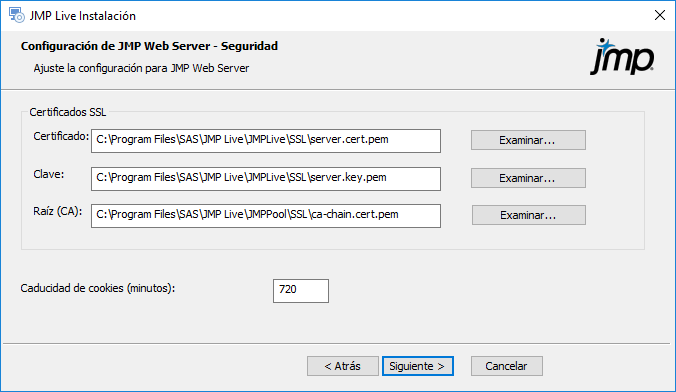Browse for Raíz (CA) file with Examinar
The height and width of the screenshot is (392, 676).
[x=529, y=215]
